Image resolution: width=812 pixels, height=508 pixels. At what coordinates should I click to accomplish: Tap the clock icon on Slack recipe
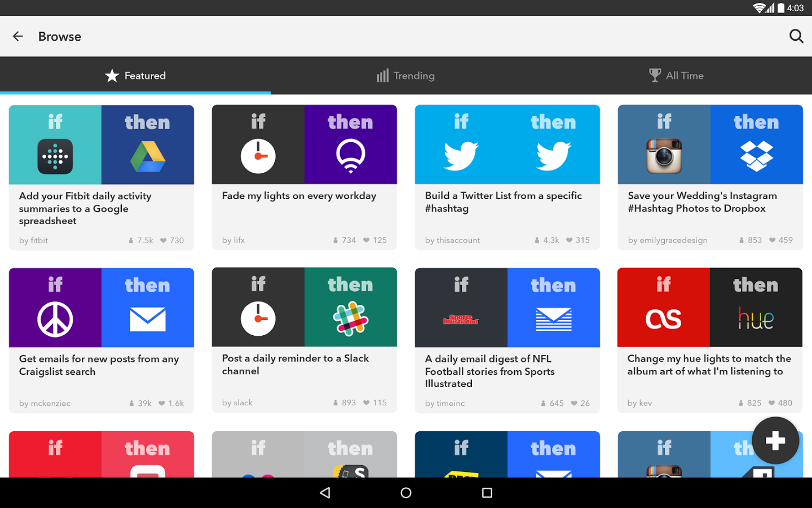pos(258,319)
